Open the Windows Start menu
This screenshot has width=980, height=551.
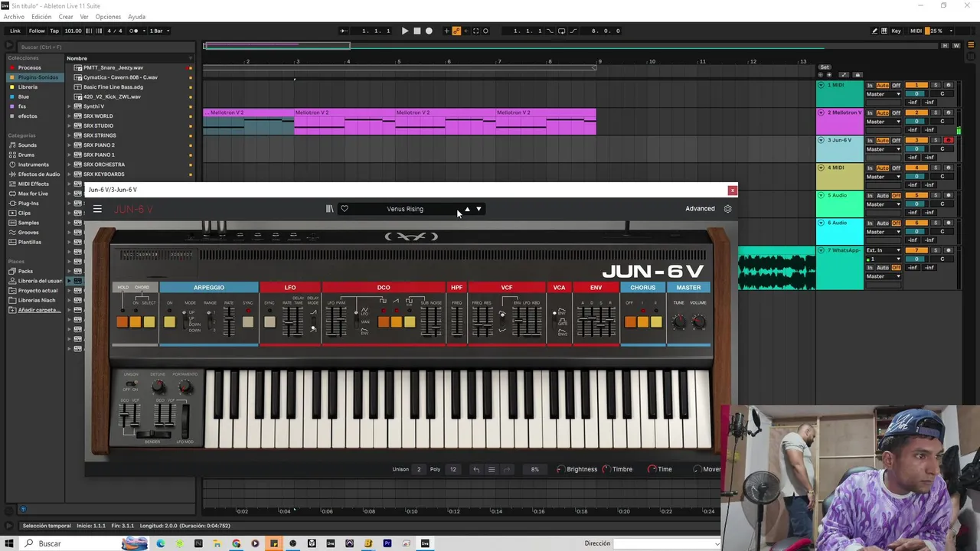[x=8, y=543]
